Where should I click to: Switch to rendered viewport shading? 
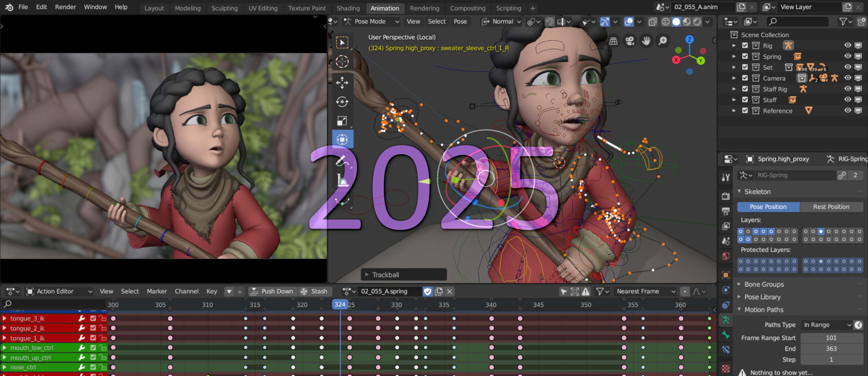(697, 22)
